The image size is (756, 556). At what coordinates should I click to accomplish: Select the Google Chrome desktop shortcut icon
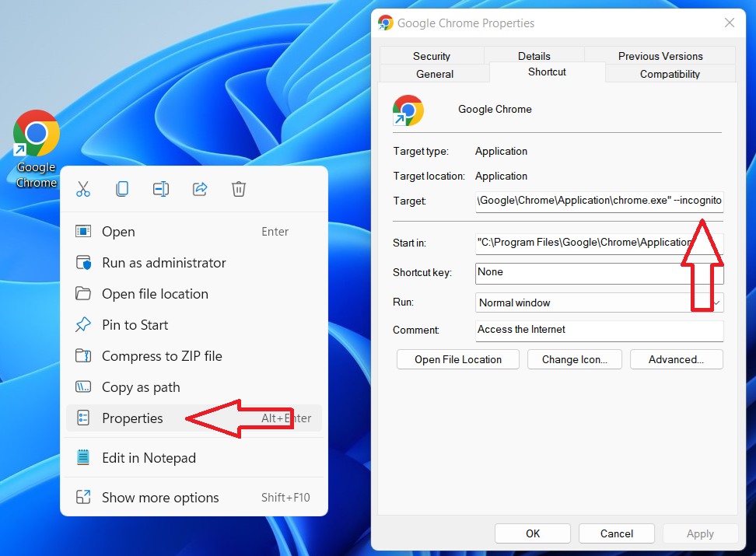tap(36, 149)
